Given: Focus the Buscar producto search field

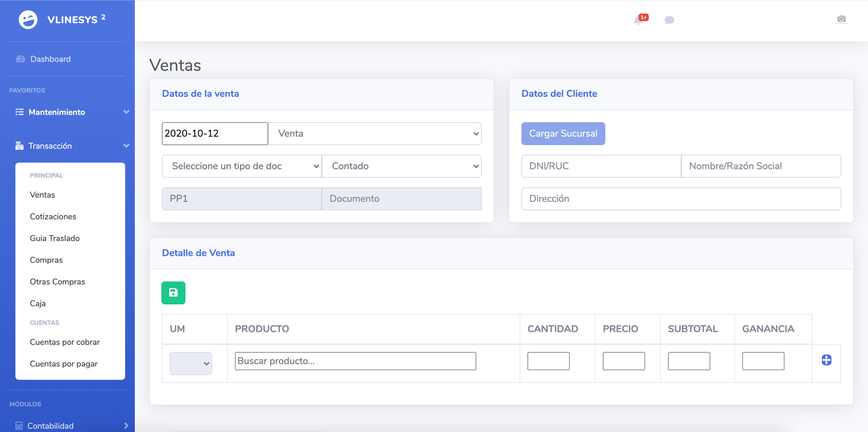Looking at the screenshot, I should pos(355,361).
